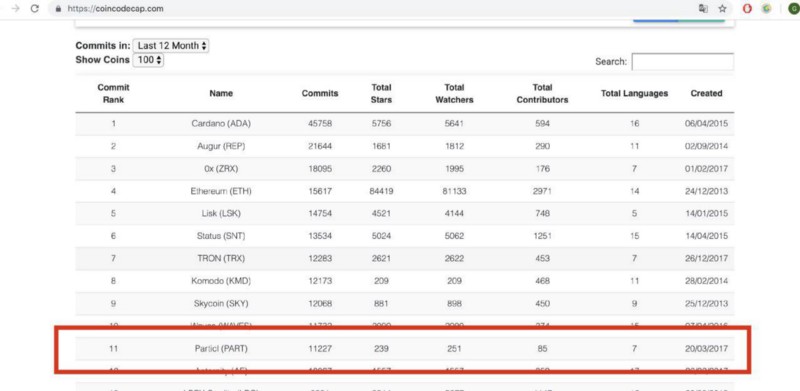800x391 pixels.
Task: Click 0x commits value 18095
Action: pos(320,168)
